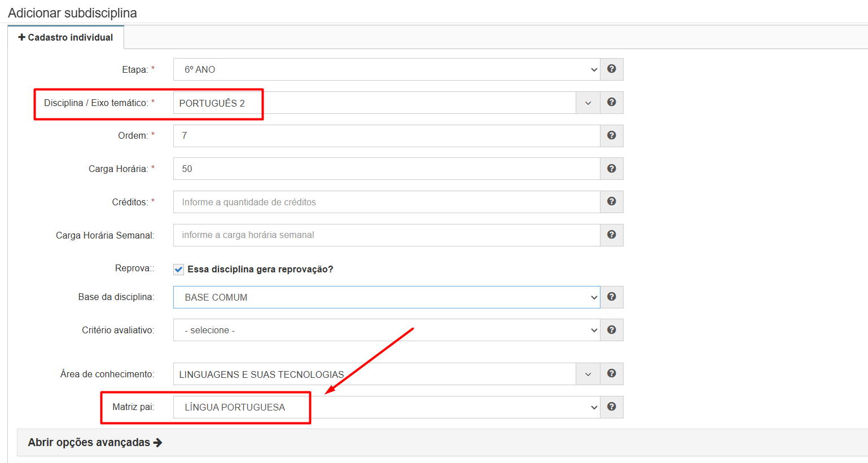Show help for the Créditos field
This screenshot has height=463, width=868.
(611, 201)
